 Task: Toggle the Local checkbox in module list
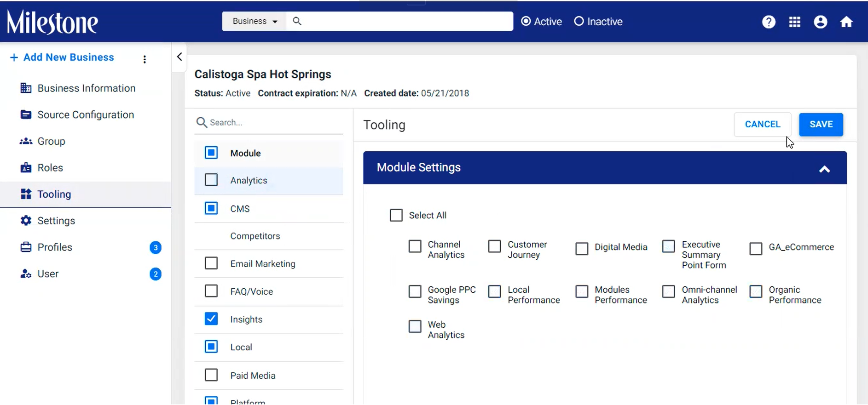pyautogui.click(x=211, y=347)
